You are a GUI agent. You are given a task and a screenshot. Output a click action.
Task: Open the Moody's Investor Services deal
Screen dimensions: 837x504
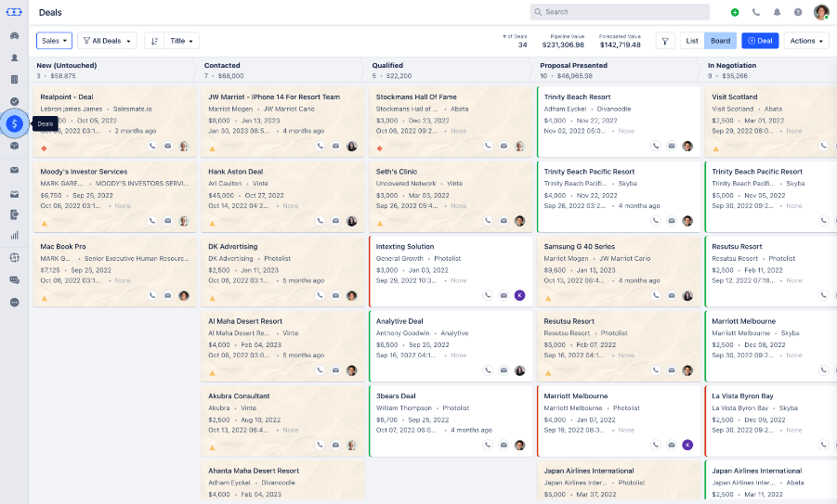pyautogui.click(x=84, y=172)
